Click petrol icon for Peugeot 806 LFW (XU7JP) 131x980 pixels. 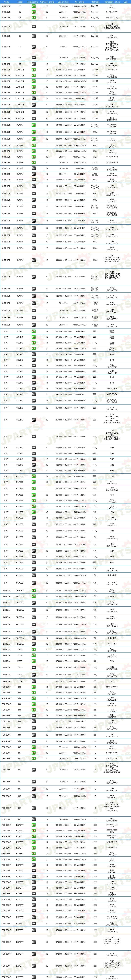coord(34,687)
